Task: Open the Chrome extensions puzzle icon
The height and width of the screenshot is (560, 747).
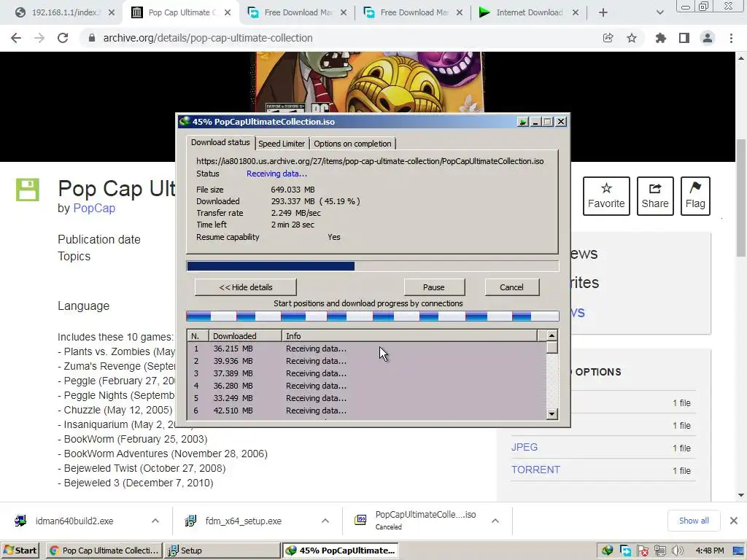Action: [x=660, y=38]
